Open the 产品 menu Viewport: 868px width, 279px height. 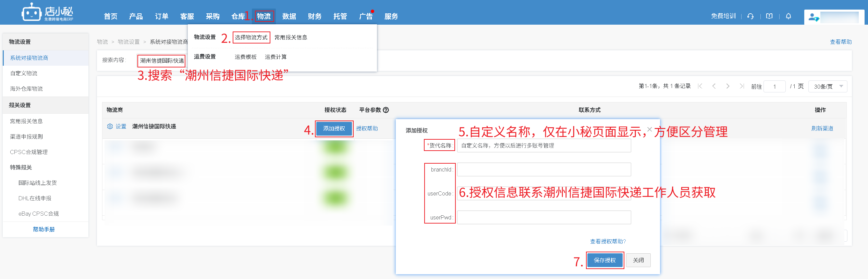pos(136,16)
